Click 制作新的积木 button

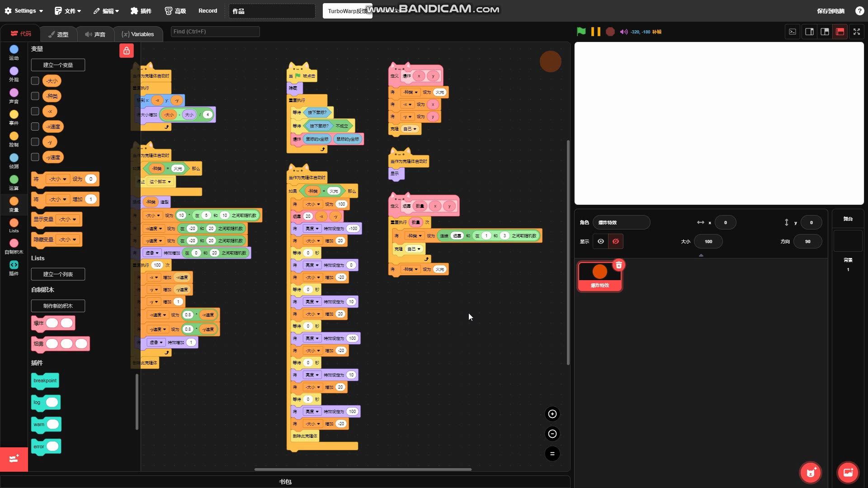pyautogui.click(x=58, y=306)
